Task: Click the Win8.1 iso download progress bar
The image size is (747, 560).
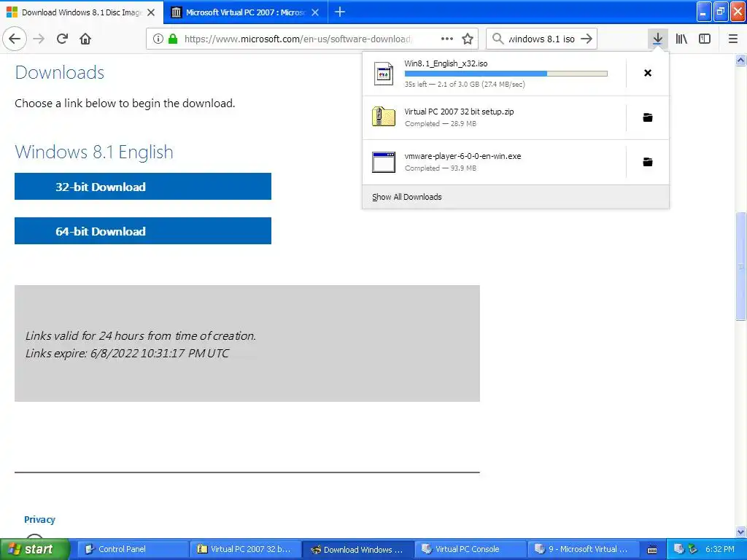Action: tap(506, 74)
